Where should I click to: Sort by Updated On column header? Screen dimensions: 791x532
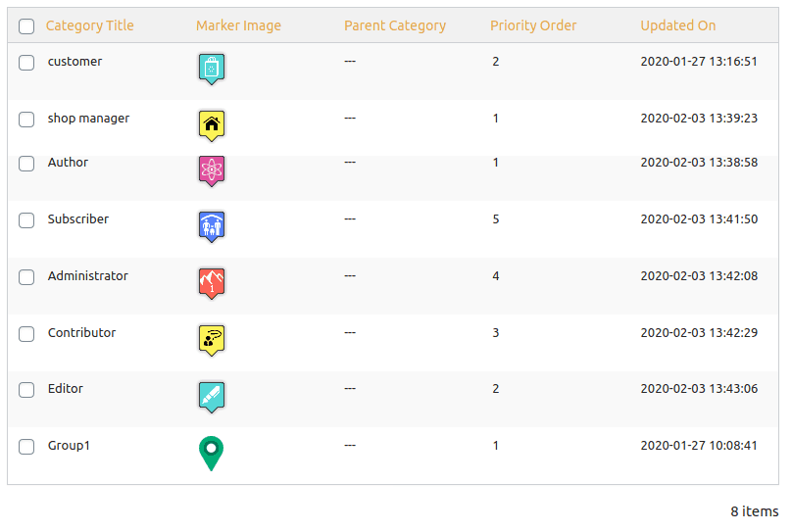[x=678, y=25]
